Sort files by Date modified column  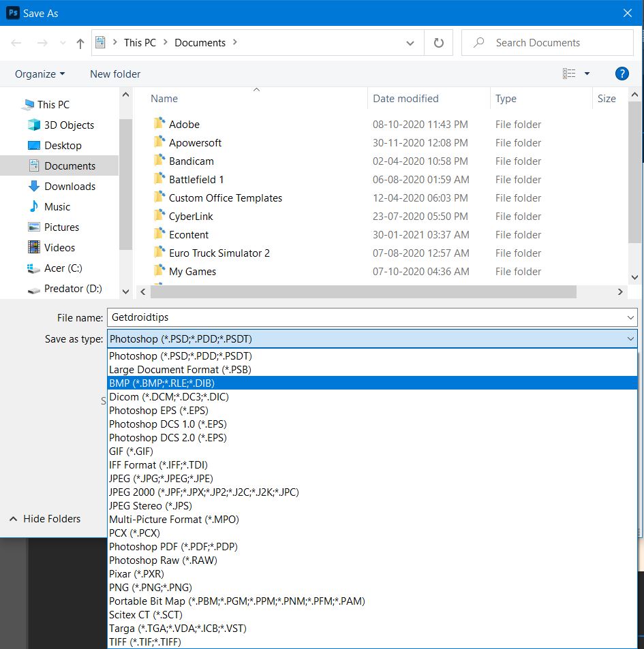click(405, 99)
